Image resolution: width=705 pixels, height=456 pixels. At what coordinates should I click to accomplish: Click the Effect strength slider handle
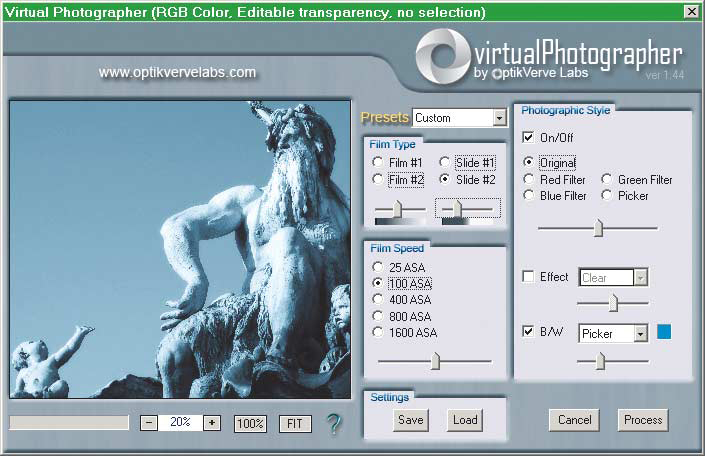(613, 303)
